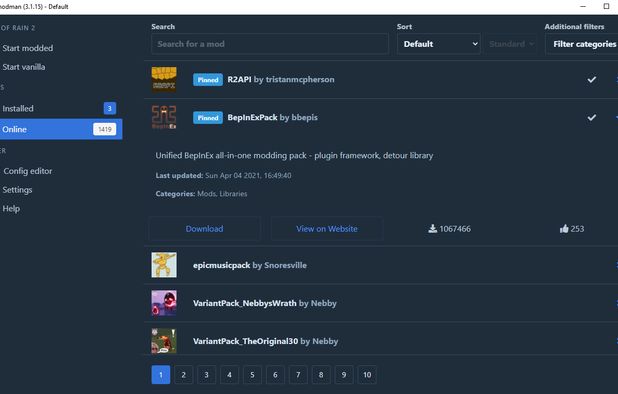Collapse the BepInExPack by bbepis row
Screen dimensions: 618x394
(x=381, y=117)
